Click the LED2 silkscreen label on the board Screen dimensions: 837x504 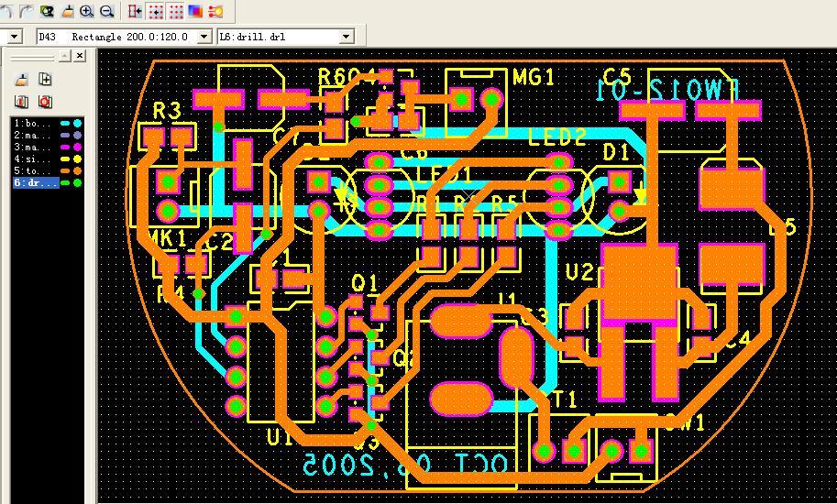[x=556, y=137]
